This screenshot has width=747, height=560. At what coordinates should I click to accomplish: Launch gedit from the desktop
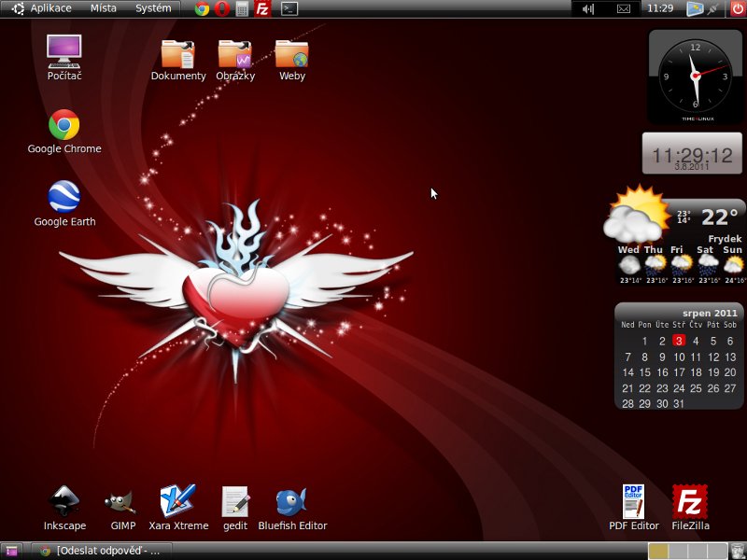[x=235, y=502]
